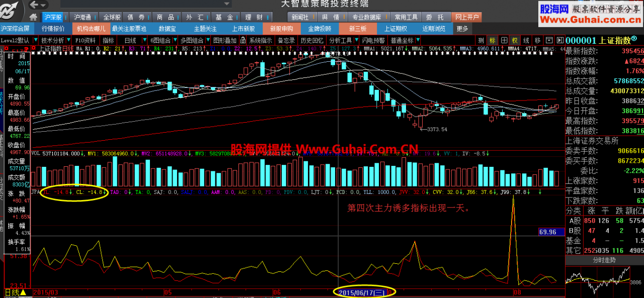Image resolution: width=644 pixels, height=298 pixels.
Task: Select the 线 line drawing tool
Action: [526, 40]
